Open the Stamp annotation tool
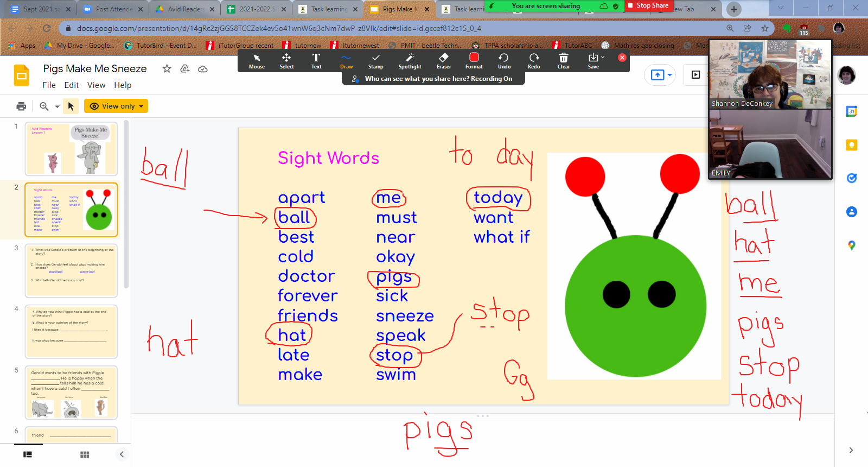 [x=375, y=61]
